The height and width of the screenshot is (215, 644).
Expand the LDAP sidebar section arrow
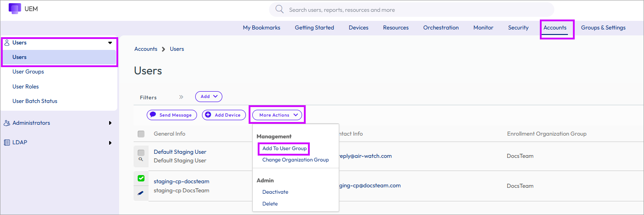click(110, 143)
